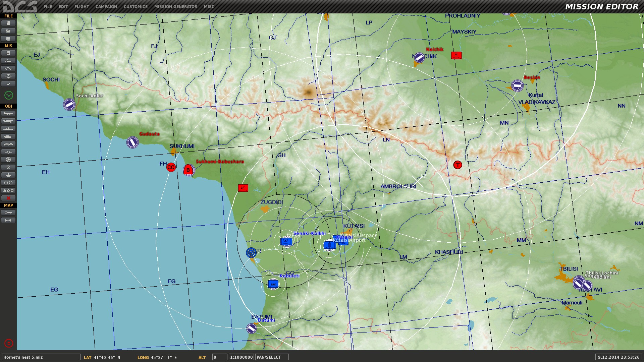644x362 pixels.
Task: Click the PAN/SELECT mode field
Action: [x=272, y=357]
